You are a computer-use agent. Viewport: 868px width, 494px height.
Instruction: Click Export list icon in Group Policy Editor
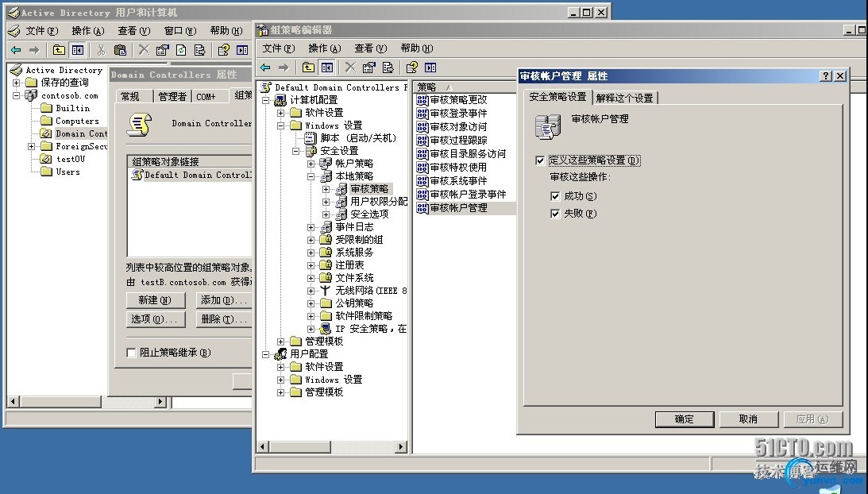(x=388, y=68)
